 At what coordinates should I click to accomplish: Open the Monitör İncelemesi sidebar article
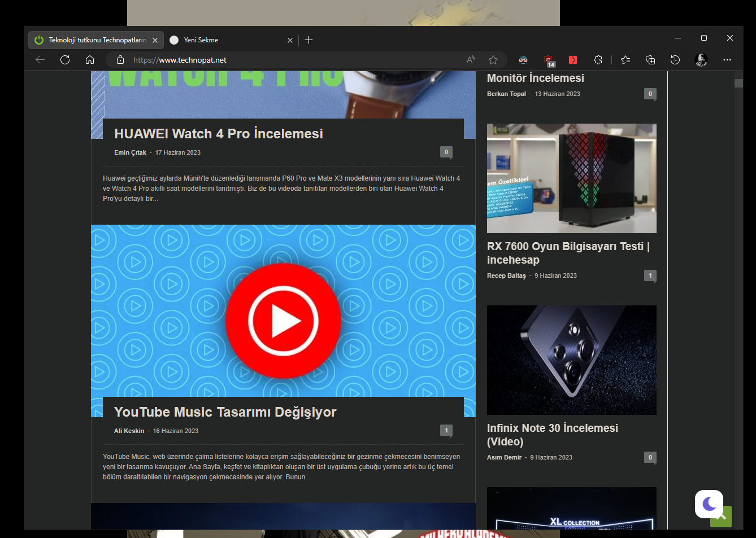(536, 78)
